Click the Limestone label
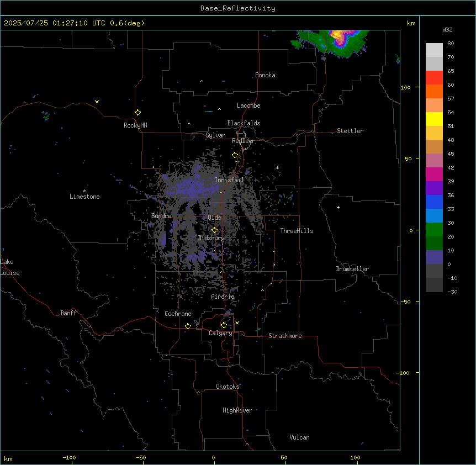 point(84,197)
